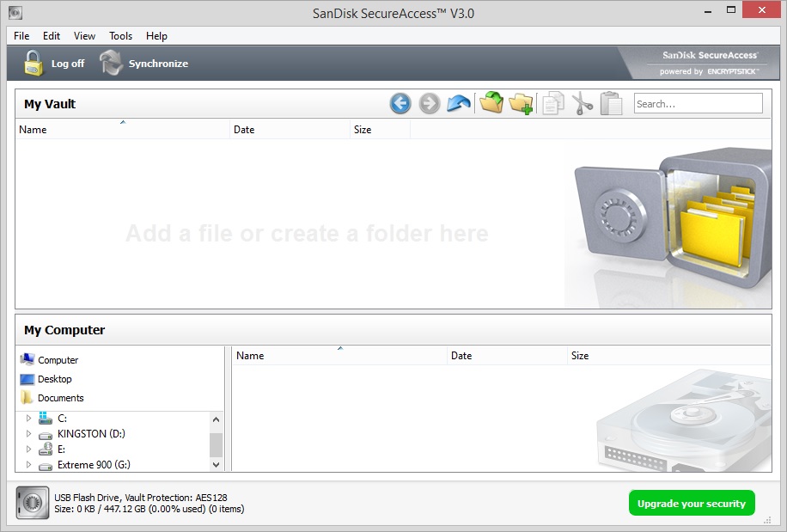Click the vault Size usage status text
Viewport: 787px width, 532px height.
click(149, 509)
